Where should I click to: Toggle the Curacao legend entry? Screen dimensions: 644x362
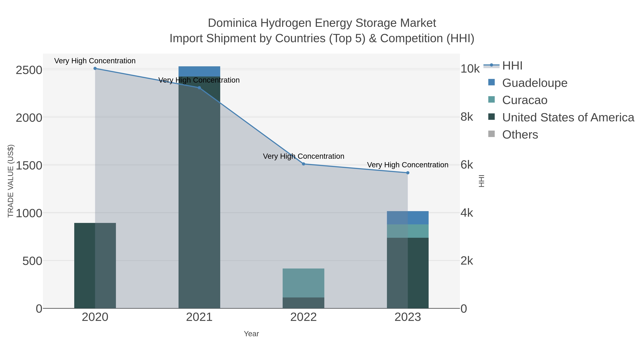(x=518, y=100)
